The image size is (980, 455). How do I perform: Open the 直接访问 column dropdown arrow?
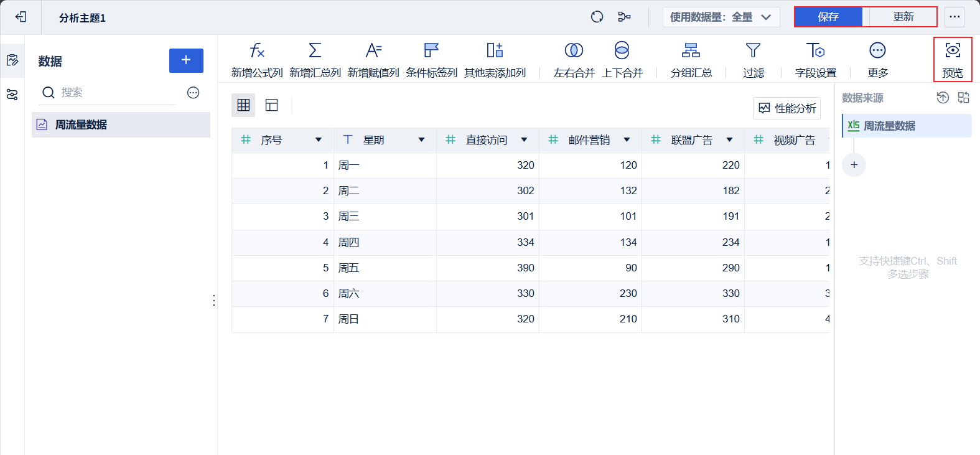(x=524, y=140)
